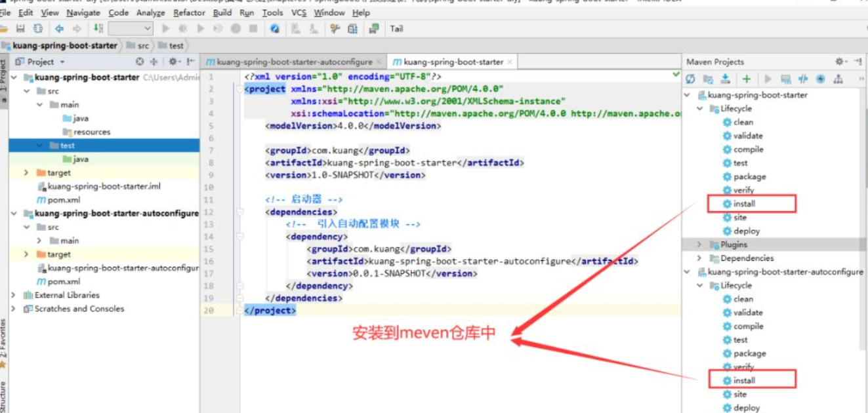Image resolution: width=868 pixels, height=413 pixels.
Task: Click the src breadcrumb in navigation bar
Action: point(143,46)
